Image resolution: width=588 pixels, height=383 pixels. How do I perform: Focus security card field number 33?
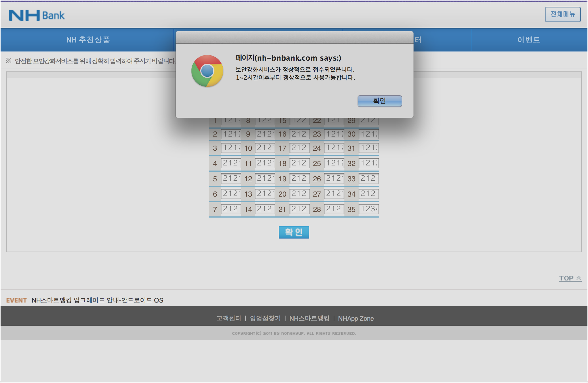point(369,178)
